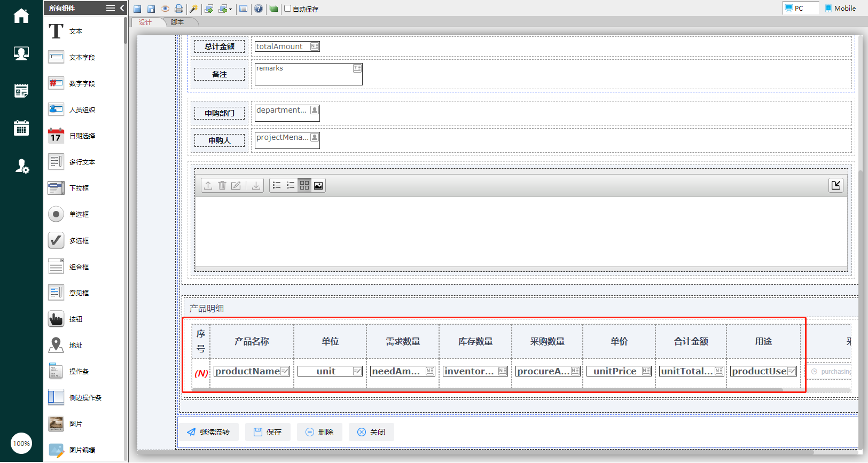Switch to the 脚本 tab
This screenshot has width=868, height=463.
pos(177,22)
